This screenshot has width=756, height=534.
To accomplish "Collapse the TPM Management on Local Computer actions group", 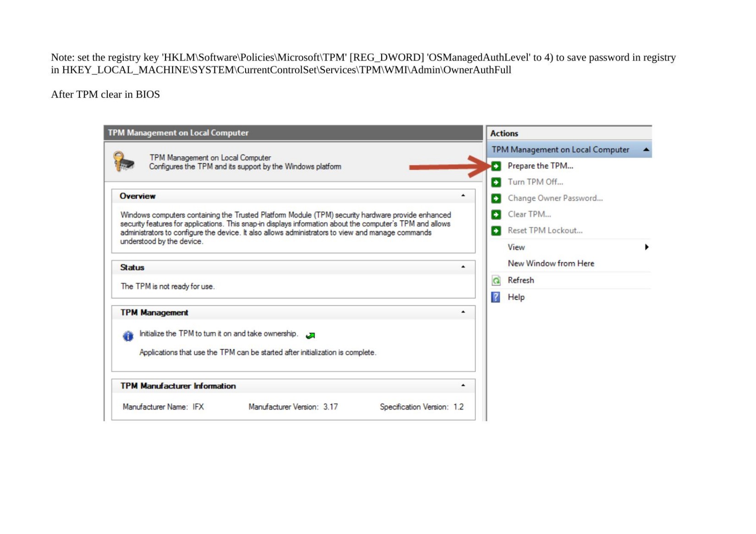I will pos(646,150).
